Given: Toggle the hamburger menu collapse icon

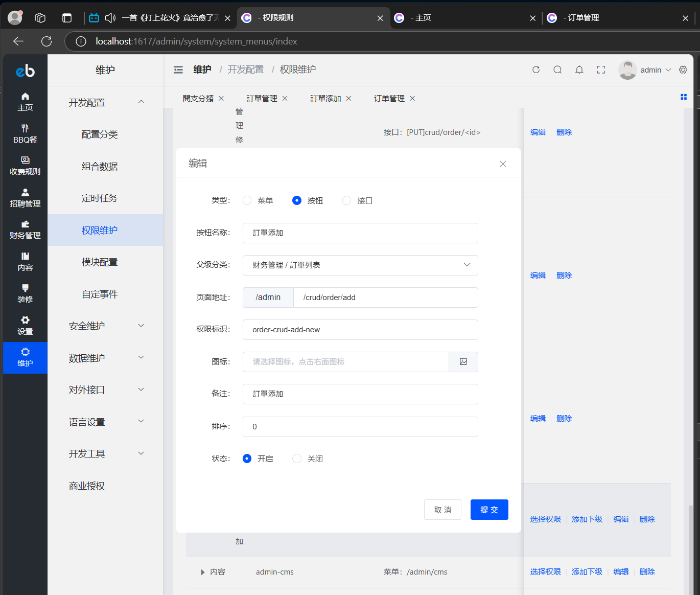Looking at the screenshot, I should coord(178,70).
